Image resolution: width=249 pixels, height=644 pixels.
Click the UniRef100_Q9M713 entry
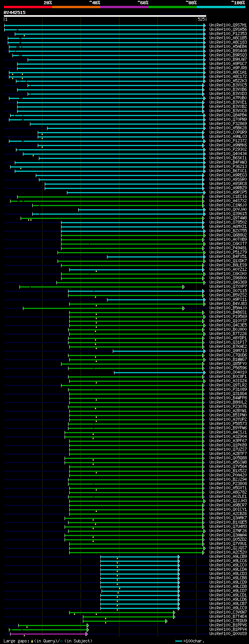[228, 351]
